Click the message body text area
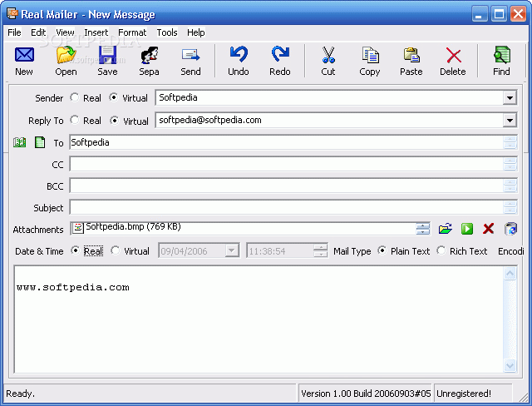The width and height of the screenshot is (532, 406). 259,319
